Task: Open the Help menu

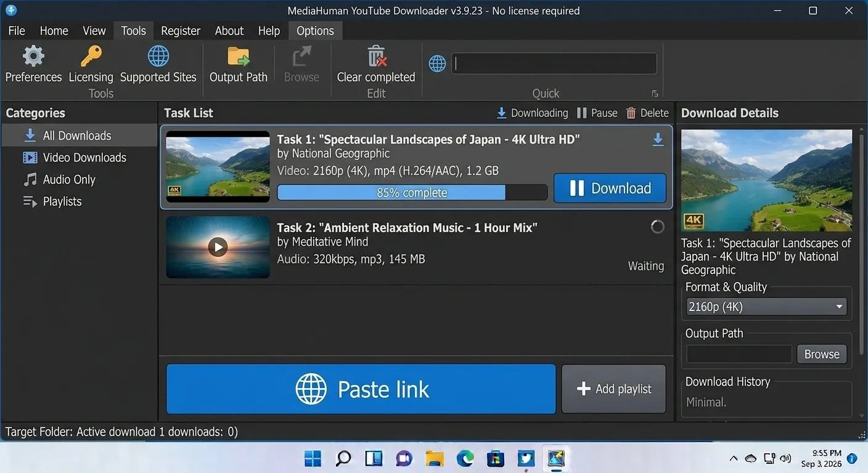Action: pyautogui.click(x=269, y=31)
